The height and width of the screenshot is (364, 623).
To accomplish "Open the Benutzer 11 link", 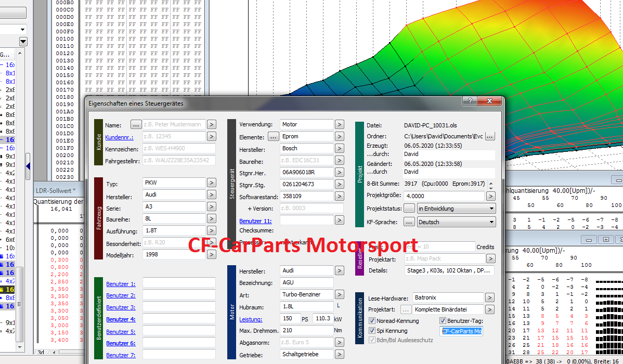I will pyautogui.click(x=255, y=221).
